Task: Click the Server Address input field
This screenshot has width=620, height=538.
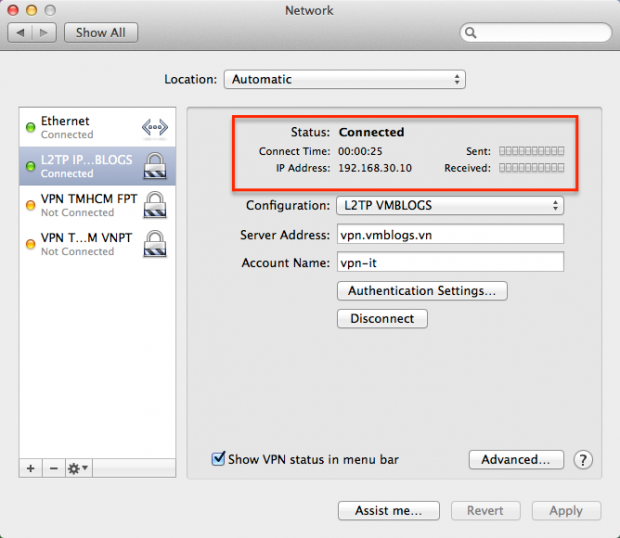Action: 449,235
